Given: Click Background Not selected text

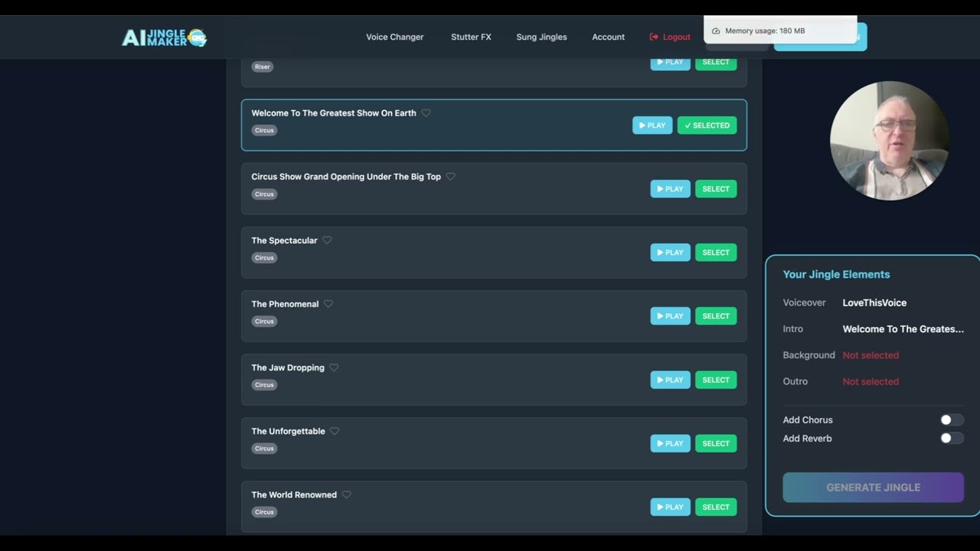Looking at the screenshot, I should [871, 355].
